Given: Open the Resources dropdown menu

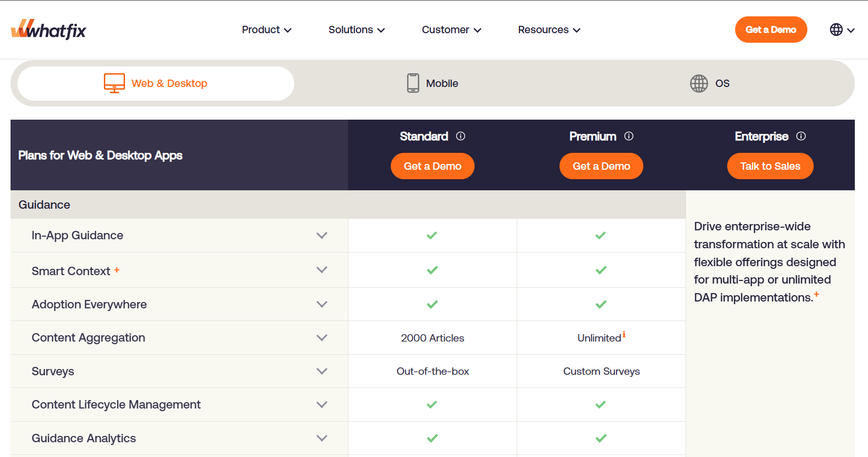Looking at the screenshot, I should pyautogui.click(x=549, y=30).
